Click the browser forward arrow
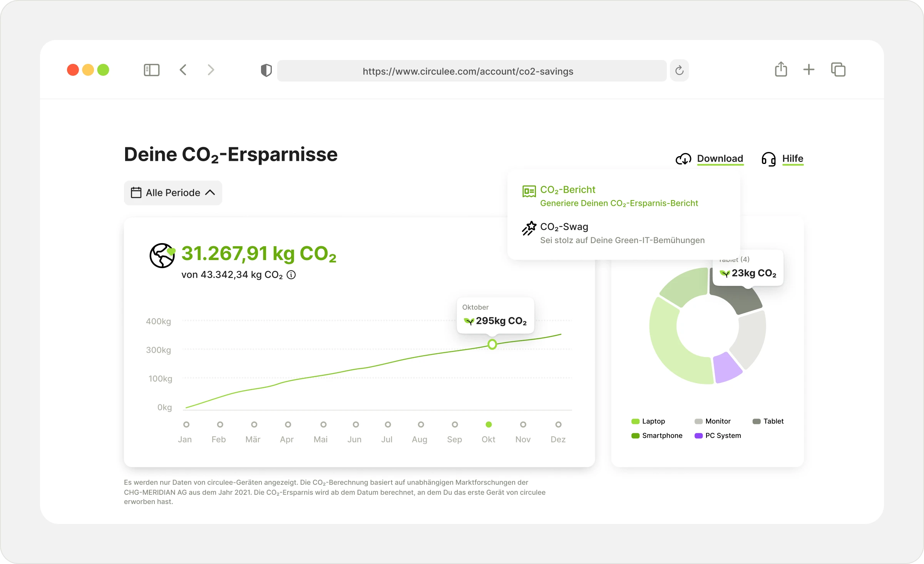Screen dimensions: 924x564 point(211,70)
